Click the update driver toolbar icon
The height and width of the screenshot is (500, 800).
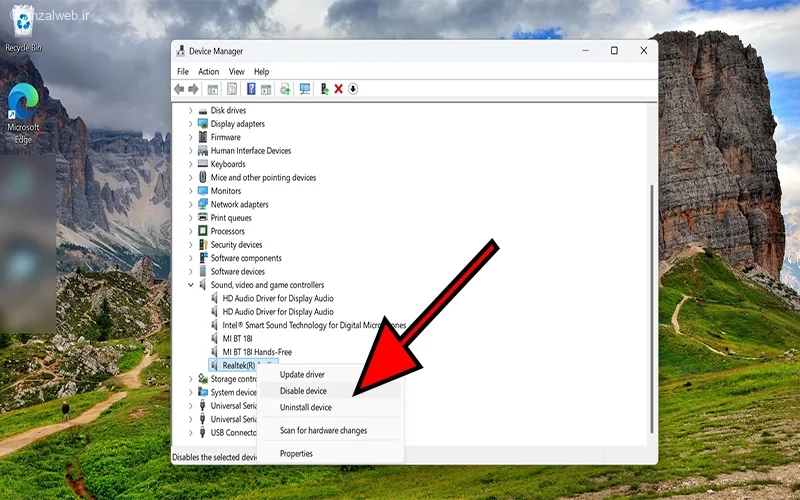click(285, 89)
